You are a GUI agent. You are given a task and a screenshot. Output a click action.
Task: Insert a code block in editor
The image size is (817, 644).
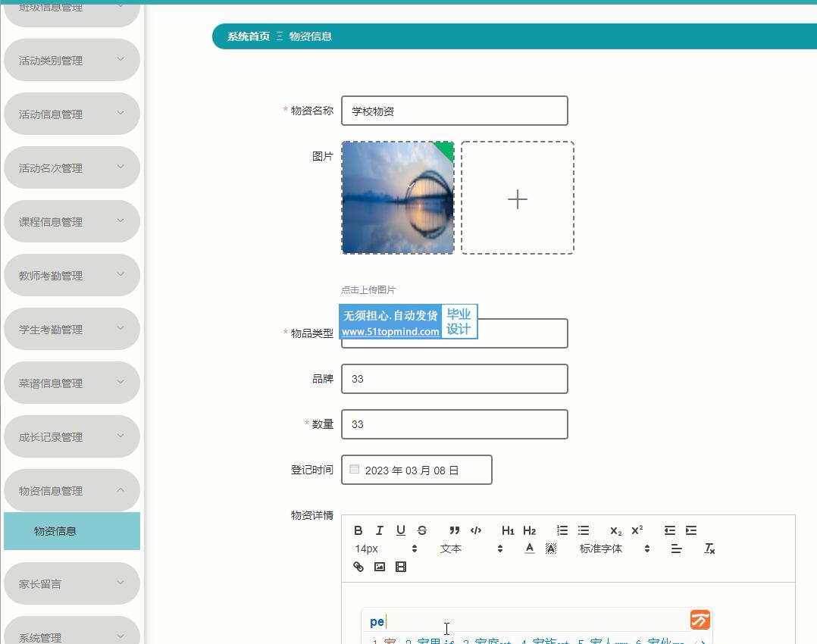coord(476,530)
